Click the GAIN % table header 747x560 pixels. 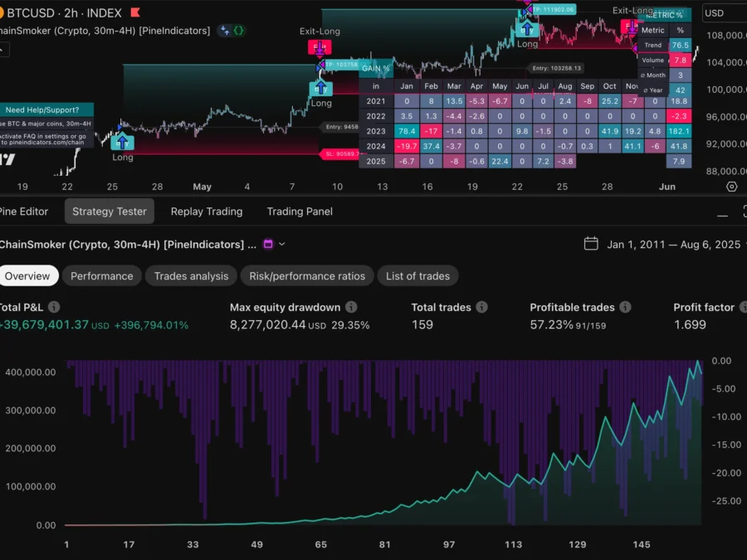pyautogui.click(x=375, y=68)
